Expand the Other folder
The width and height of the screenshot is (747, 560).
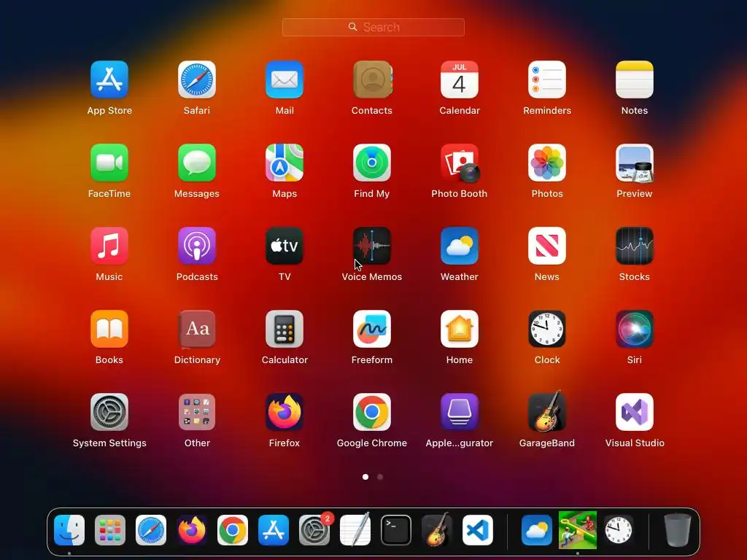click(x=197, y=412)
